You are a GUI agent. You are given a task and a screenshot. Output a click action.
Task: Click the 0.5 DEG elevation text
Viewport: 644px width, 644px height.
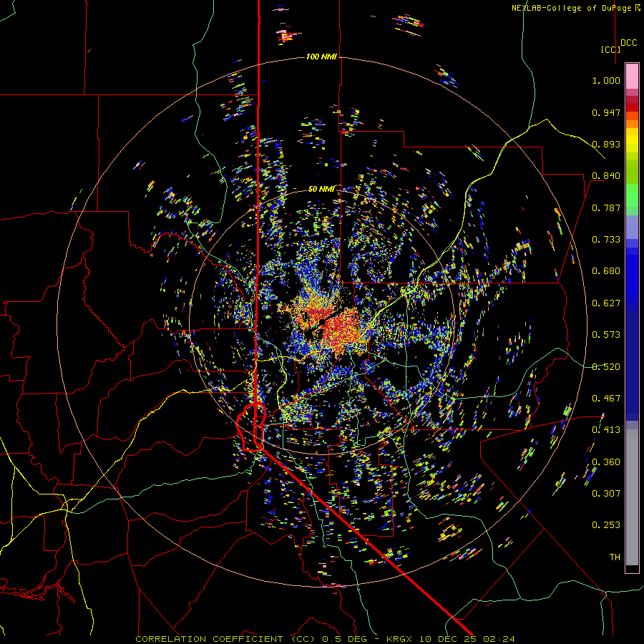[344, 639]
